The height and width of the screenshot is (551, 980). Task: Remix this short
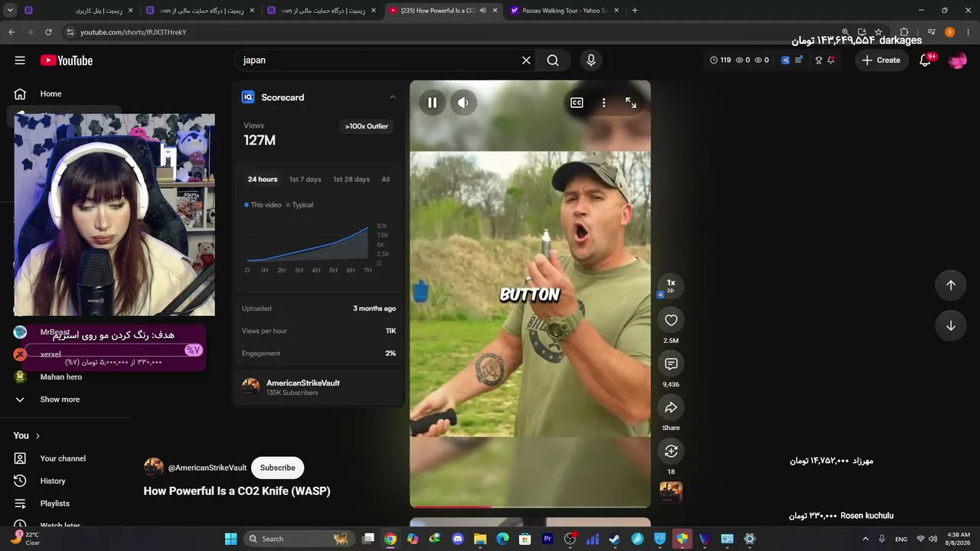pos(671,451)
